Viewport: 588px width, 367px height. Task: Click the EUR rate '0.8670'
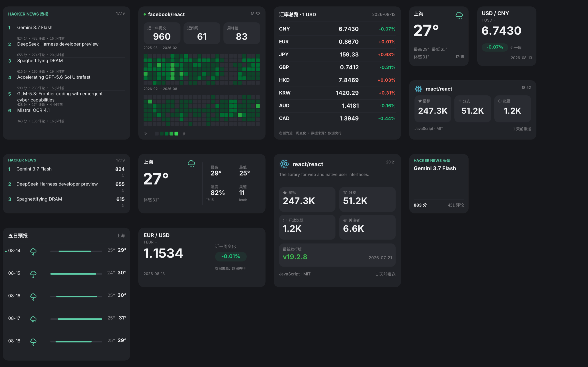[348, 42]
